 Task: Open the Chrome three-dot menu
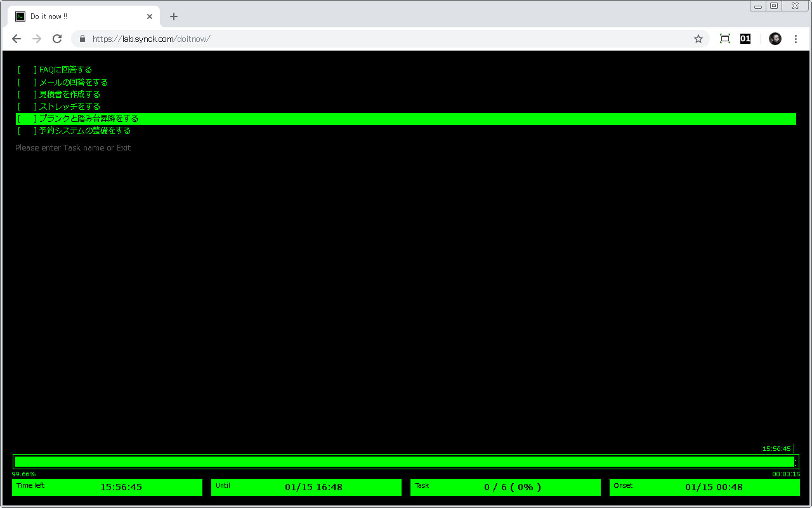796,39
